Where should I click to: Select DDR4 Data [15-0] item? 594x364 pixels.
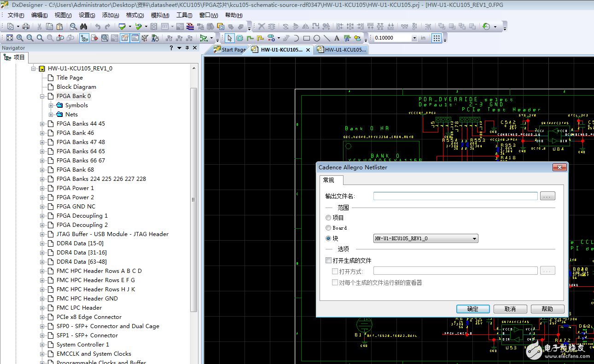(80, 243)
